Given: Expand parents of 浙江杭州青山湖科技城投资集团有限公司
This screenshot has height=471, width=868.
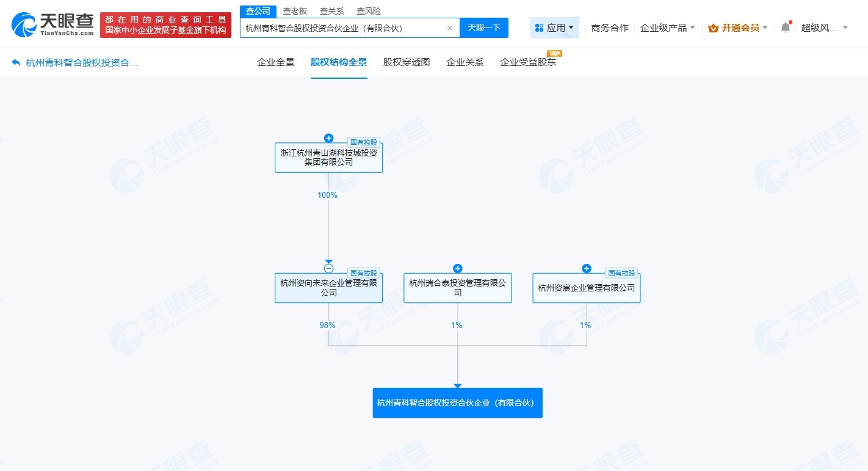Looking at the screenshot, I should click(x=328, y=138).
